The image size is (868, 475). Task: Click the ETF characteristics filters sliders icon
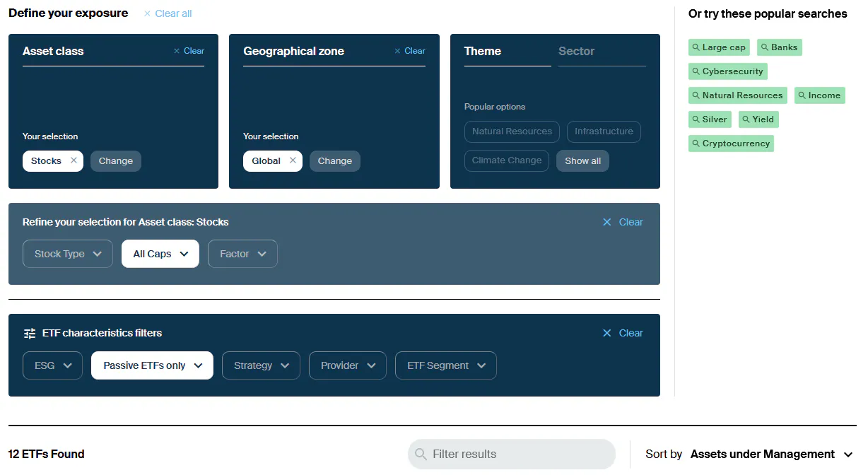click(30, 333)
